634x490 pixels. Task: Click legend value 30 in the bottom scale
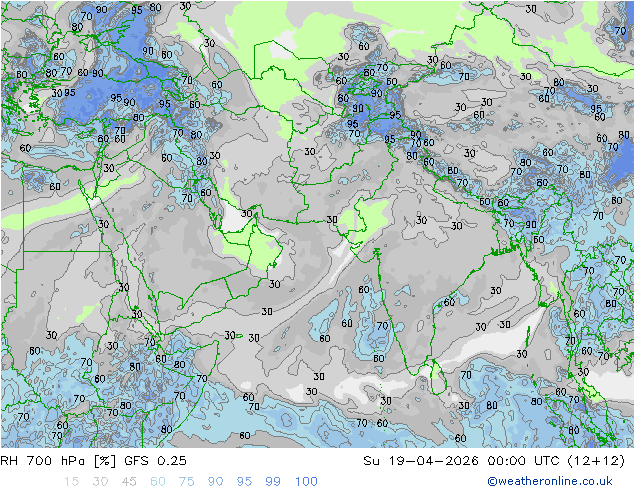tap(100, 482)
